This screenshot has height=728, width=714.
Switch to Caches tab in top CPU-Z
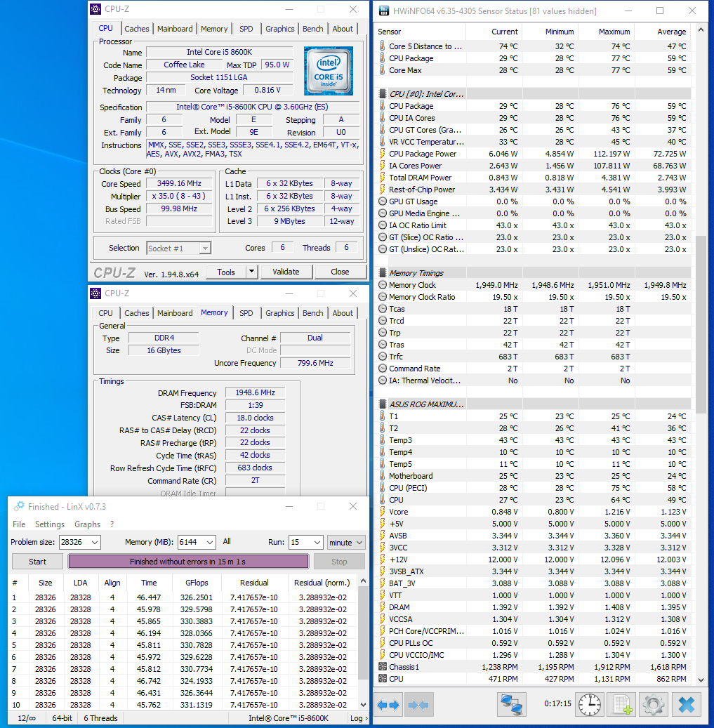pos(136,29)
